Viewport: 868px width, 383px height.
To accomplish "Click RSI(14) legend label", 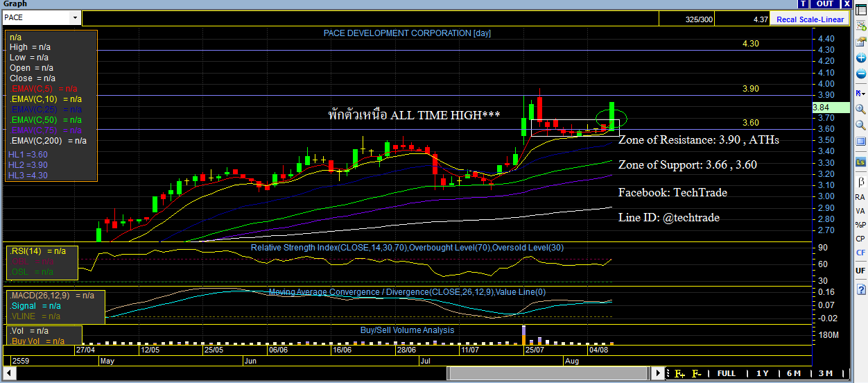I will (38, 251).
